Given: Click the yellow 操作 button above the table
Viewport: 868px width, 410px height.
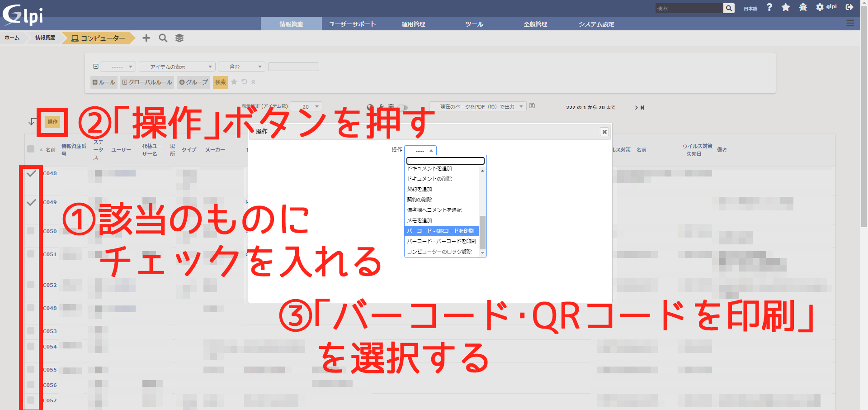Looking at the screenshot, I should (x=52, y=122).
